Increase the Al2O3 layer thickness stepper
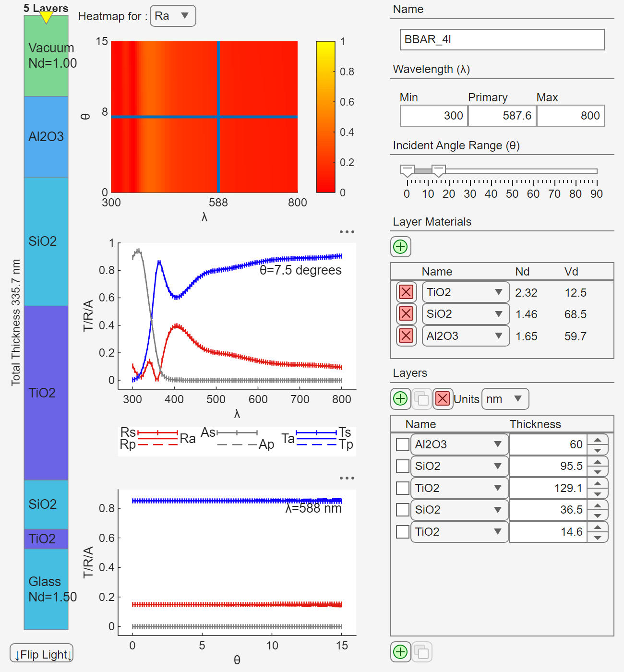The image size is (624, 672). pos(597,440)
